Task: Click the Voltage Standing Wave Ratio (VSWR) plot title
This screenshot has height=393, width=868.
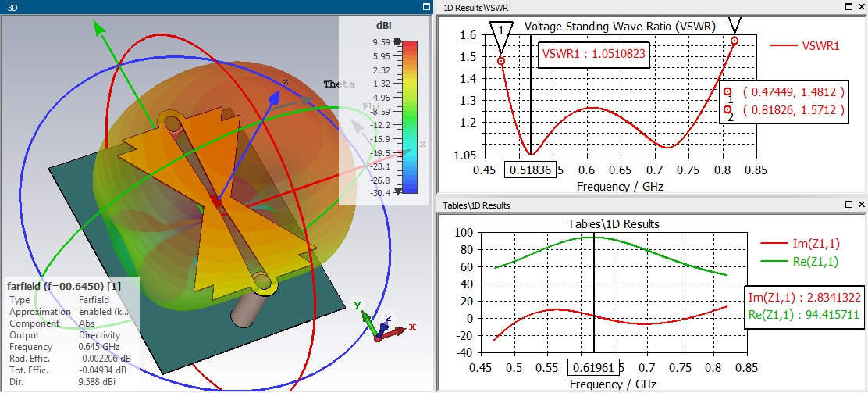Action: (620, 26)
